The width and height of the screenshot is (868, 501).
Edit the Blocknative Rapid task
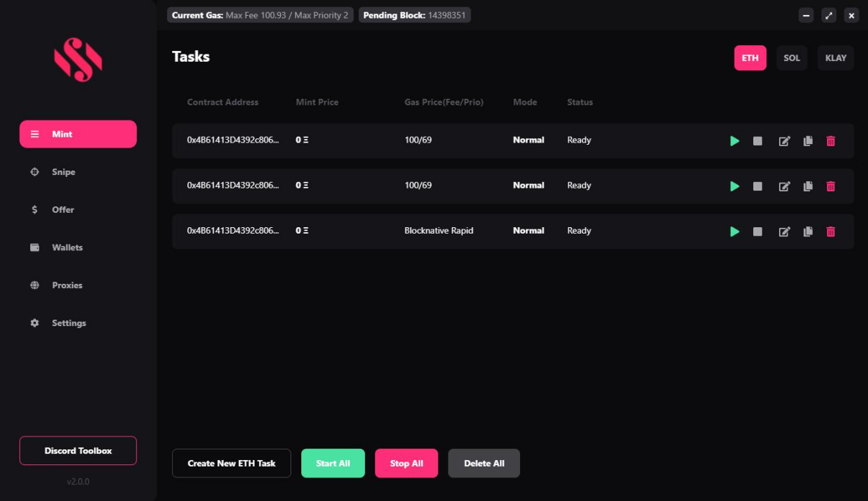[784, 232]
